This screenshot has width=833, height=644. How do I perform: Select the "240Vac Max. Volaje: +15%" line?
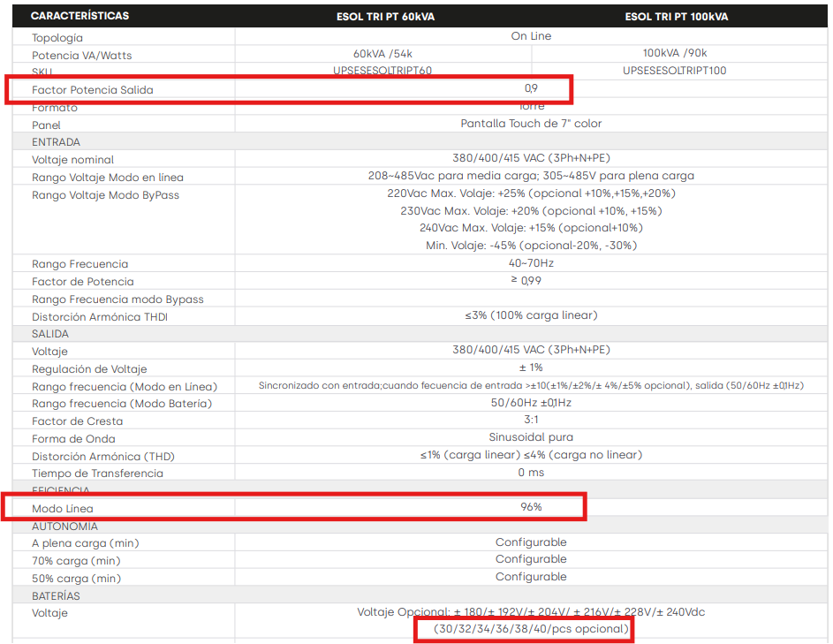click(531, 228)
